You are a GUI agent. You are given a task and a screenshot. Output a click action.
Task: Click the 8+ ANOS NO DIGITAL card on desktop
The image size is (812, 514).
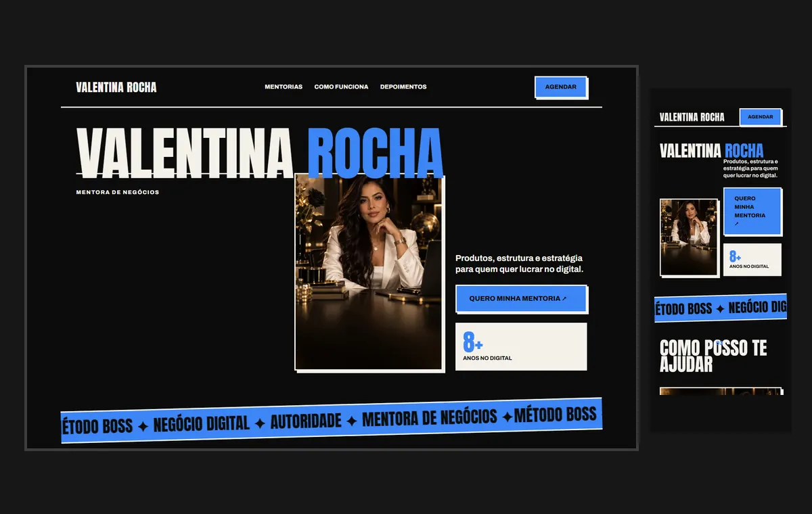click(521, 346)
